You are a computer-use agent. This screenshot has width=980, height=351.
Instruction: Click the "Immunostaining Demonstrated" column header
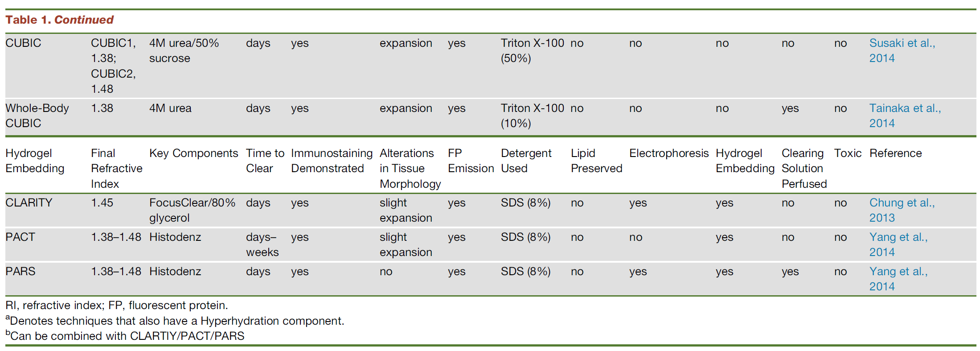332,161
